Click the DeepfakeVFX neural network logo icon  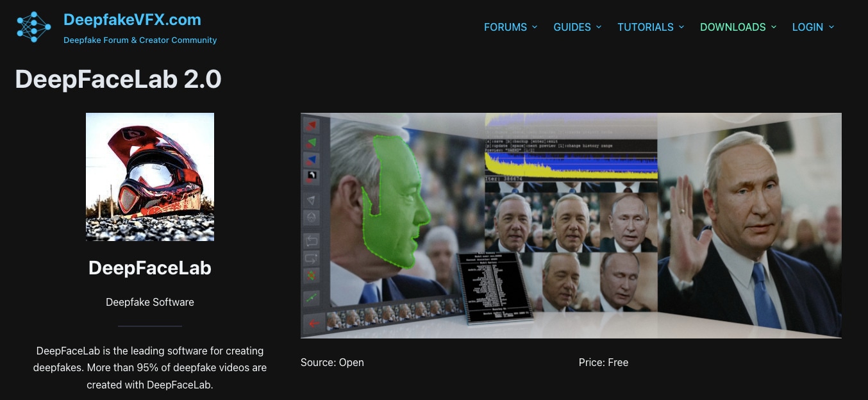click(x=34, y=28)
